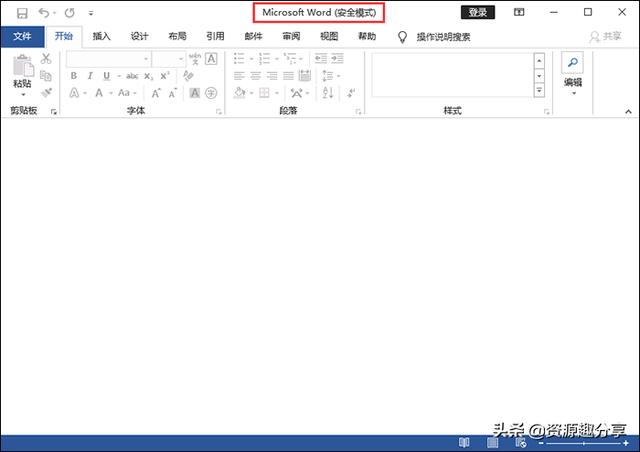This screenshot has width=640, height=452.
Task: Open the 字体 dialog launcher
Action: tap(219, 111)
